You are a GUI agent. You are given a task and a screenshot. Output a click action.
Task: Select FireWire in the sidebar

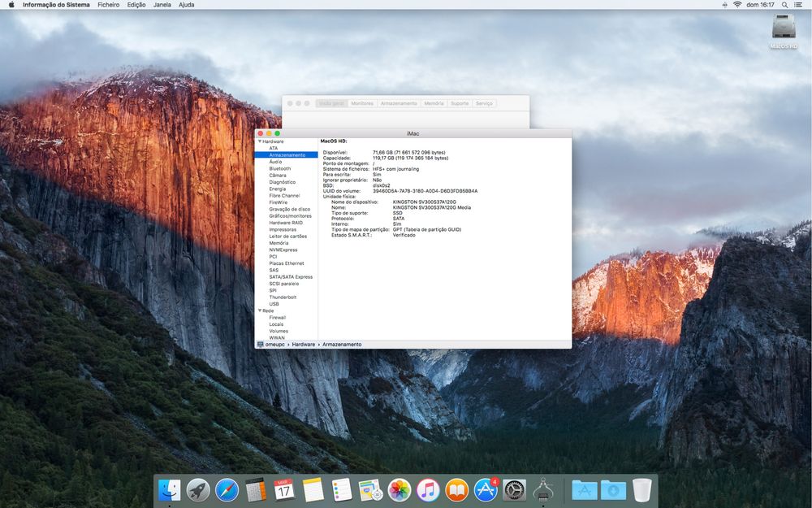click(x=278, y=202)
